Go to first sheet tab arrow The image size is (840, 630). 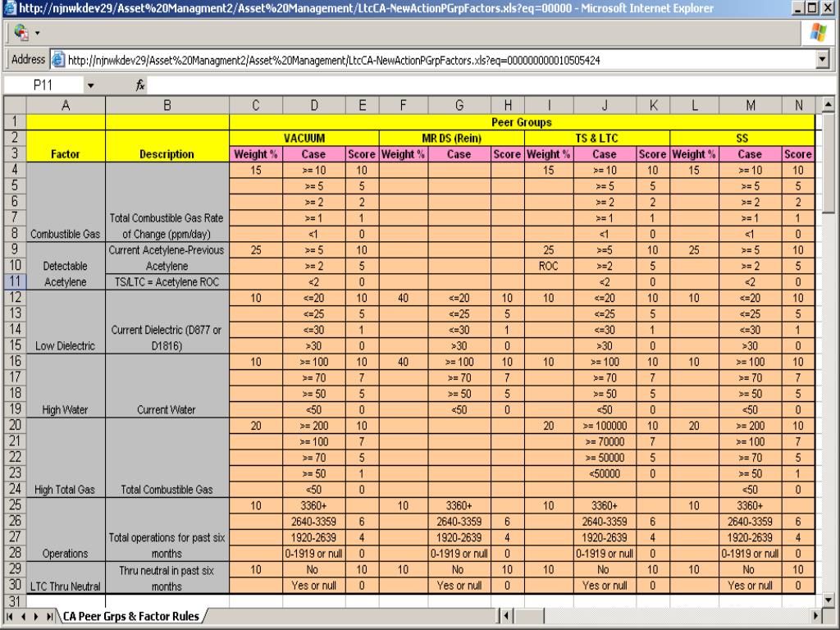[x=10, y=617]
